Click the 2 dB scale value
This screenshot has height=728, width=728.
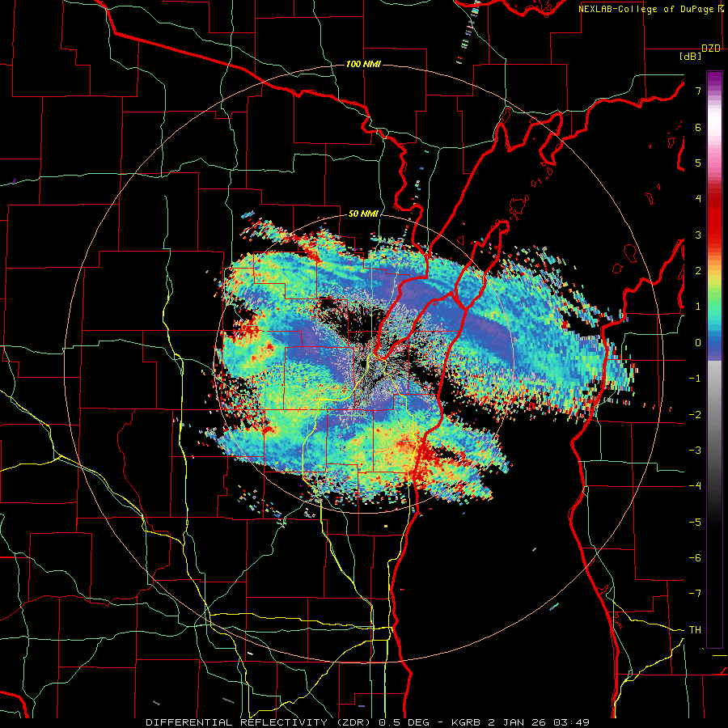tap(698, 271)
